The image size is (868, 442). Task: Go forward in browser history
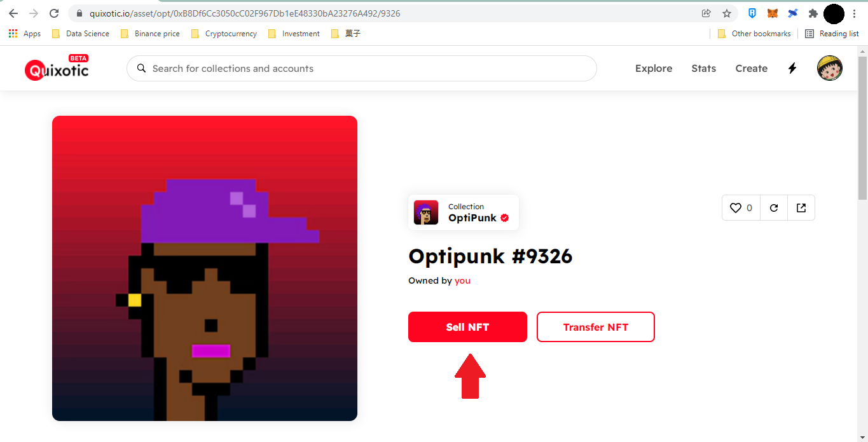34,13
